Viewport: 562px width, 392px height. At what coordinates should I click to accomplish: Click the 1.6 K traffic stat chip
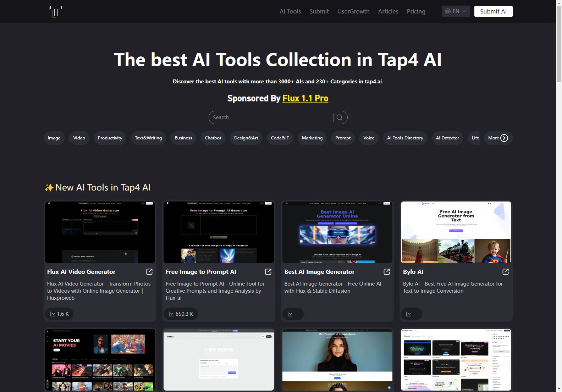point(59,314)
